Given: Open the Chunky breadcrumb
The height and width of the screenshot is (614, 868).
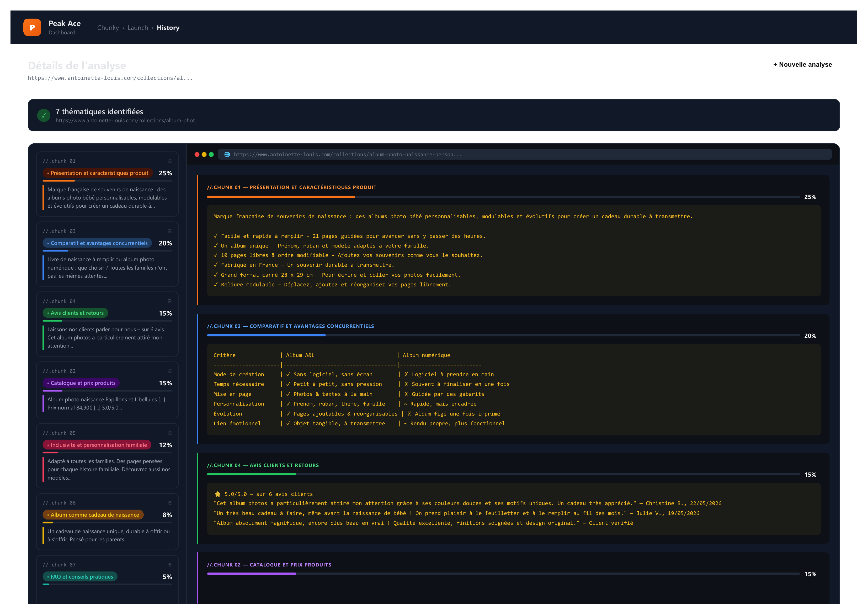Looking at the screenshot, I should tap(108, 28).
